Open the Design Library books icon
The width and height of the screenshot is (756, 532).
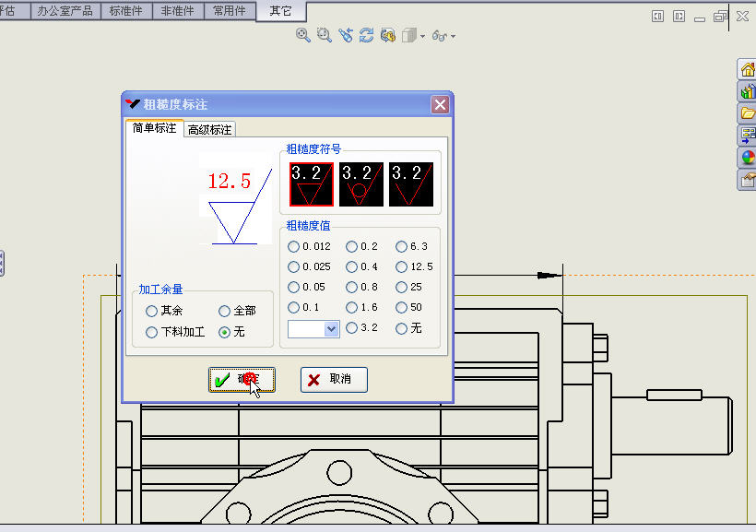(748, 91)
